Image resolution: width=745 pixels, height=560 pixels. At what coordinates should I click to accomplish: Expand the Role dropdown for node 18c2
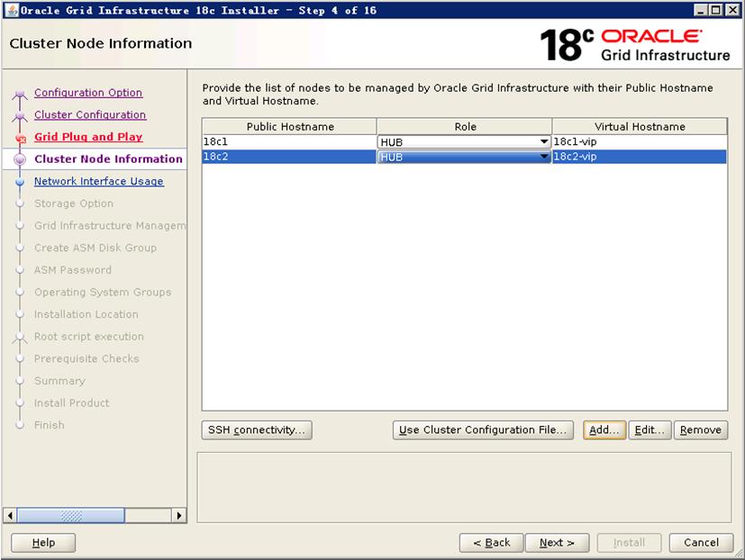click(544, 157)
